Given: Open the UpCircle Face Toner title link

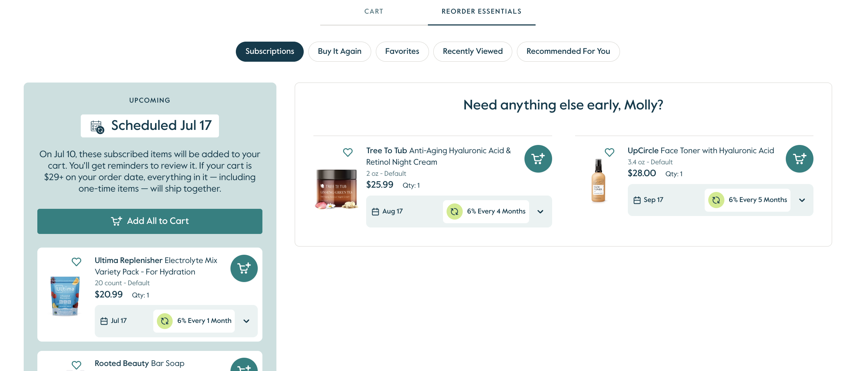Looking at the screenshot, I should click(701, 151).
